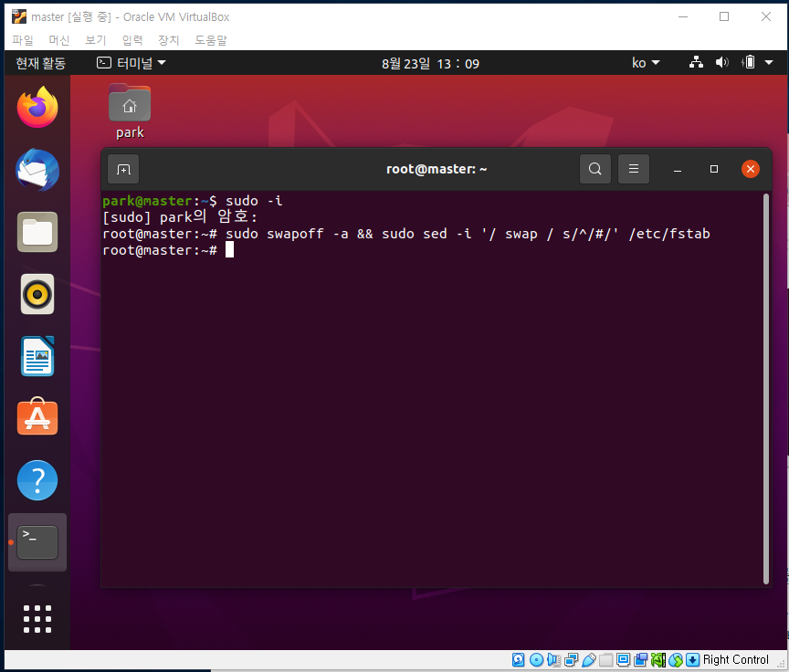
Task: Open the 도움말 menu in VirtualBox
Action: coord(211,40)
